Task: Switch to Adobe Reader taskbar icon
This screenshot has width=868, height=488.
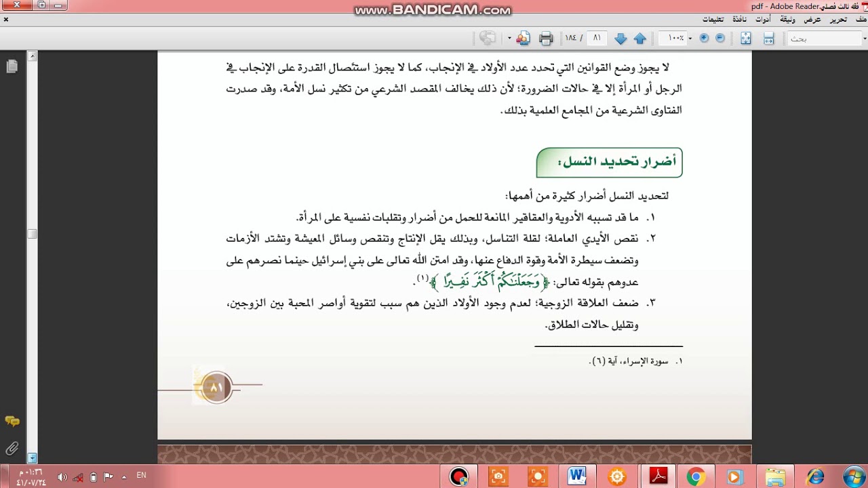Action: click(658, 476)
